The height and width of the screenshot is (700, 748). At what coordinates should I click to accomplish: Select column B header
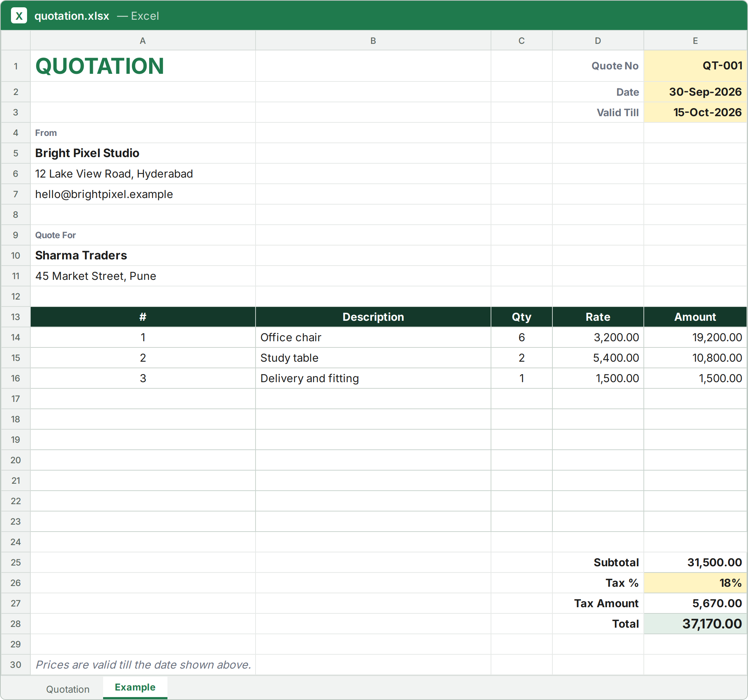373,41
